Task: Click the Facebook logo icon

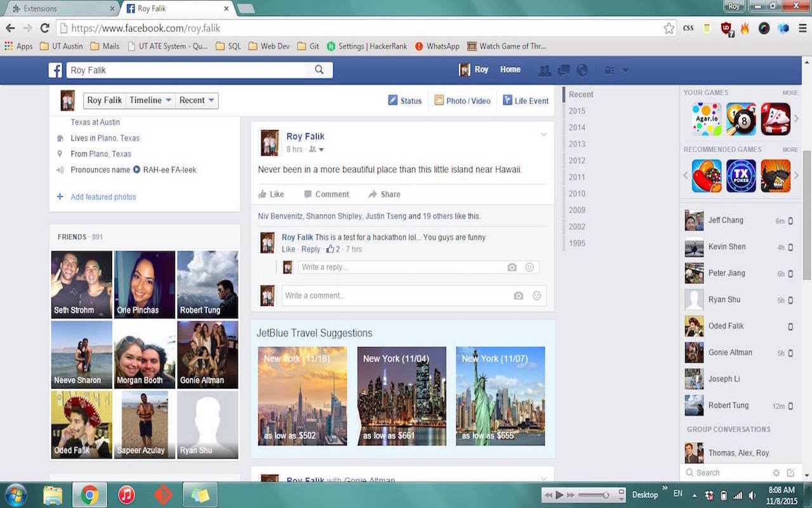Action: 55,70
